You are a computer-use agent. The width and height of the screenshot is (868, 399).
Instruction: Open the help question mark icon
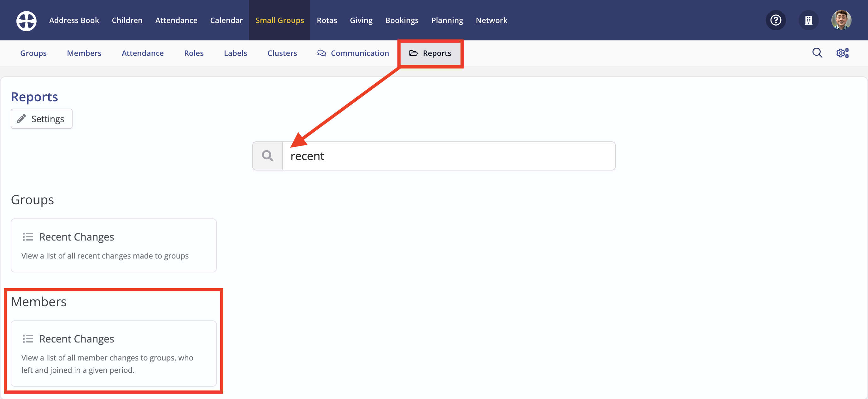point(776,20)
